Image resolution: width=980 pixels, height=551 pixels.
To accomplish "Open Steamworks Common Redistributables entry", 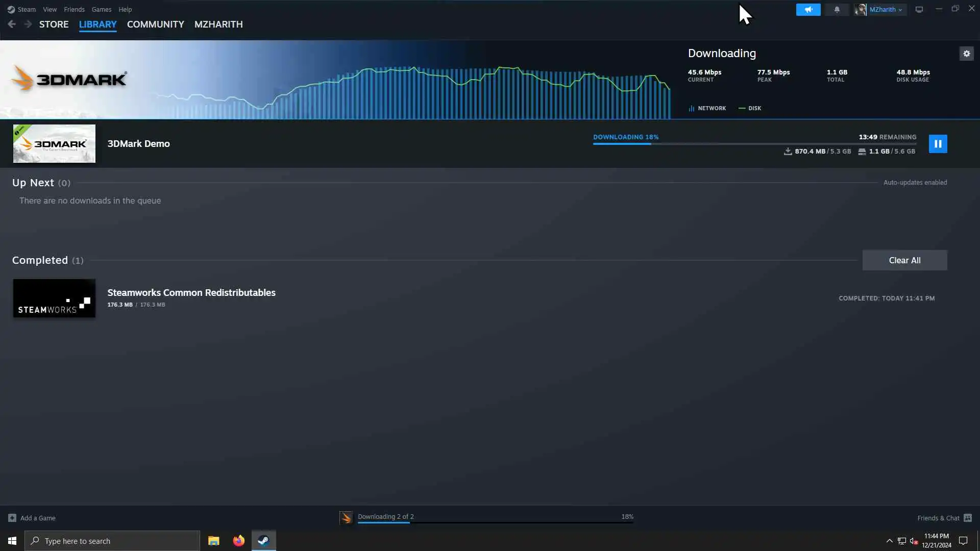I will click(x=191, y=293).
